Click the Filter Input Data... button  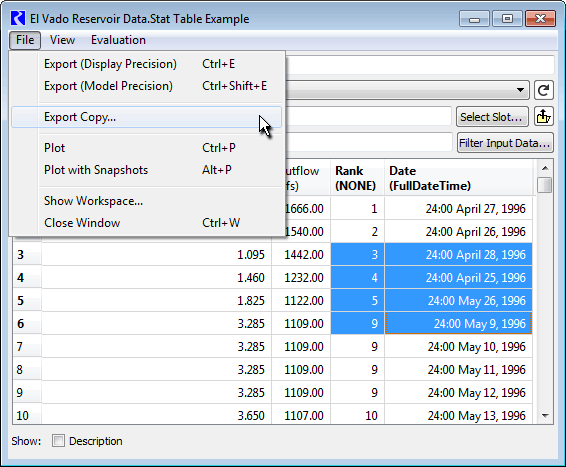tap(505, 143)
